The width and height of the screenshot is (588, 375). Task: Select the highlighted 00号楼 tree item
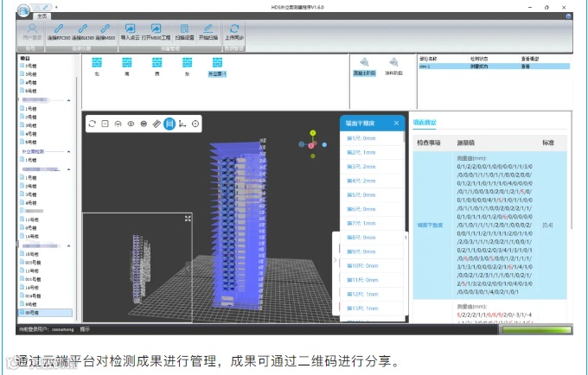(45, 313)
